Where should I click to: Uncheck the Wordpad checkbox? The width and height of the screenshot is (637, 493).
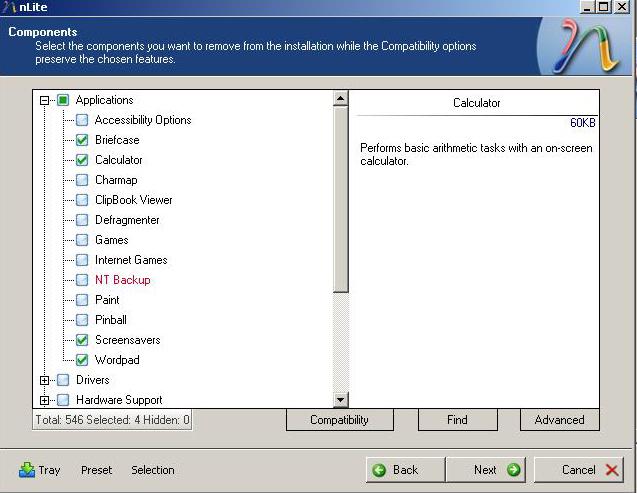point(82,360)
